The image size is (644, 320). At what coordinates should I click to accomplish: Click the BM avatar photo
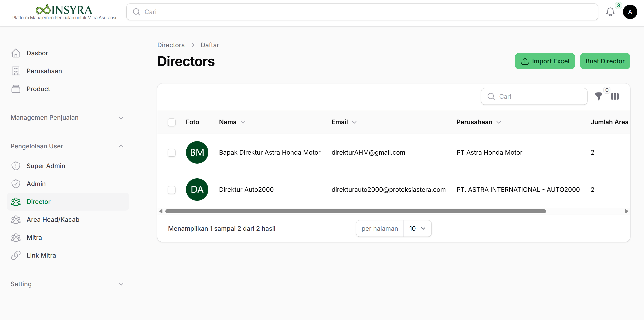point(197,152)
